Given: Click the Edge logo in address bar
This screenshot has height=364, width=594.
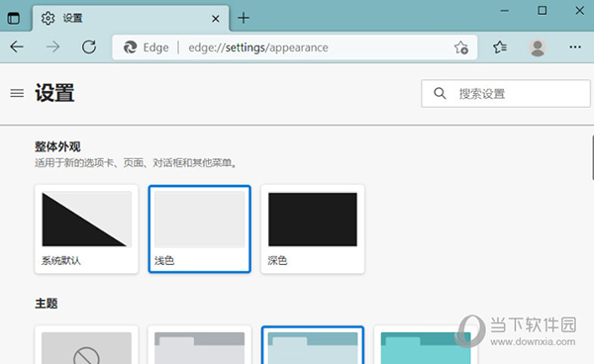Looking at the screenshot, I should (131, 47).
